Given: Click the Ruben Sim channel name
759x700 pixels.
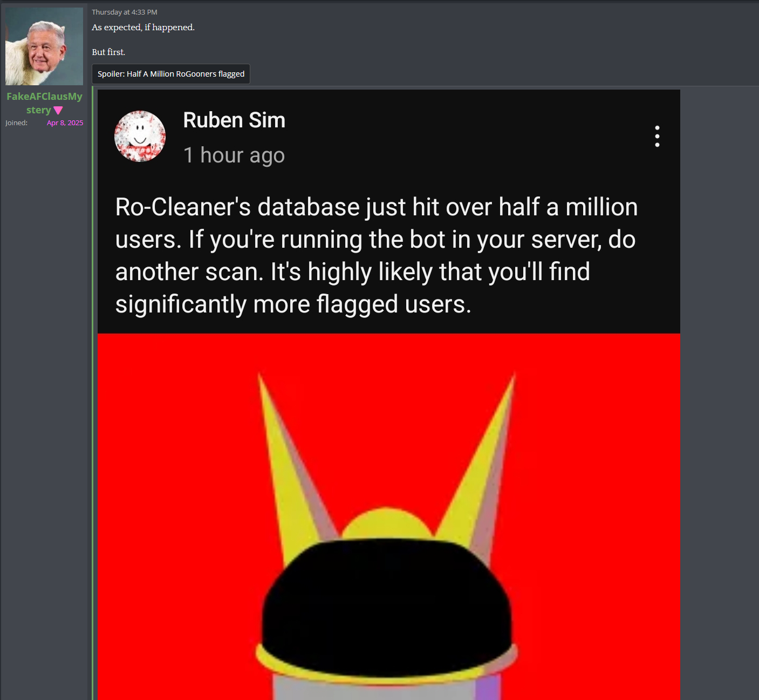Looking at the screenshot, I should [x=234, y=120].
